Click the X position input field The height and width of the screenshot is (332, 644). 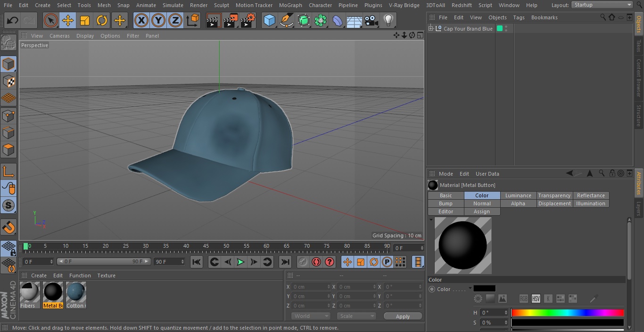pos(311,287)
